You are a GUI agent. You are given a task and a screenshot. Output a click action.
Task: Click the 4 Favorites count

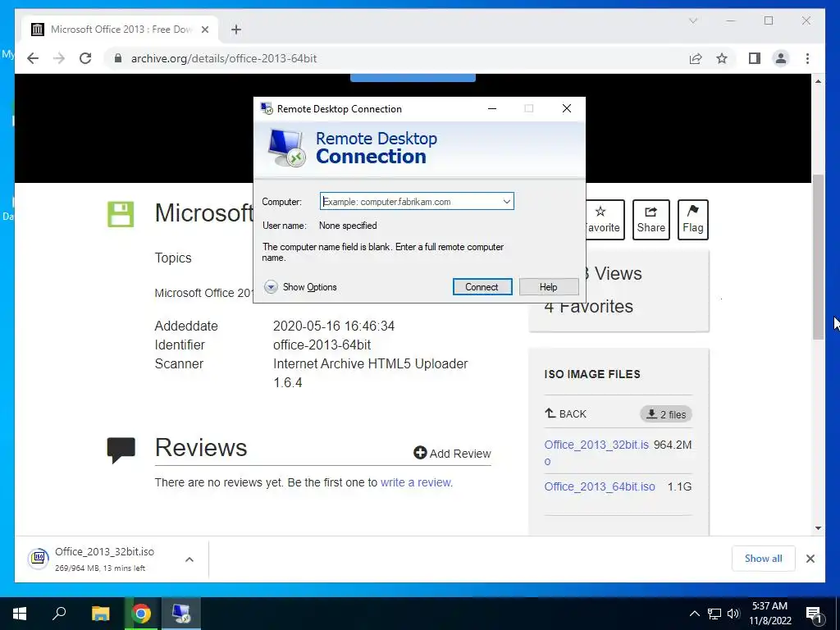[x=589, y=307]
